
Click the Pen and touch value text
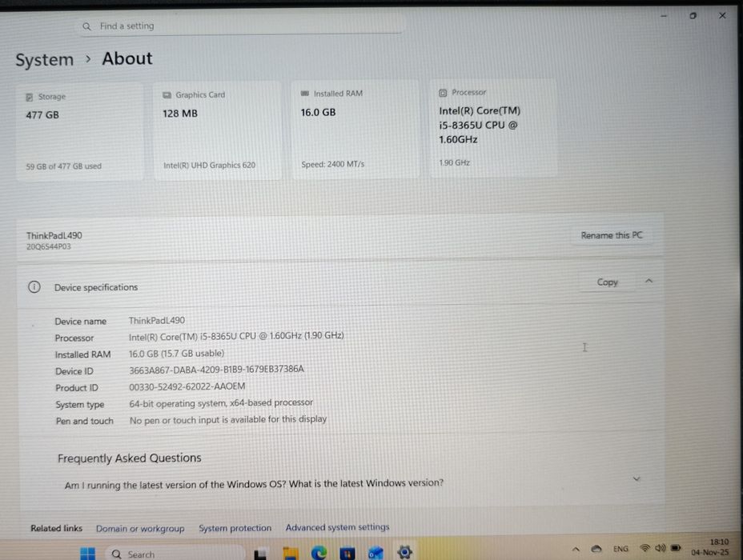click(228, 419)
